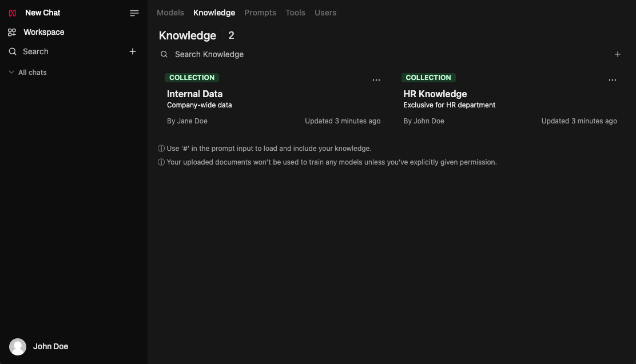
Task: Click 'By Jane Doe' author text
Action: (x=187, y=121)
